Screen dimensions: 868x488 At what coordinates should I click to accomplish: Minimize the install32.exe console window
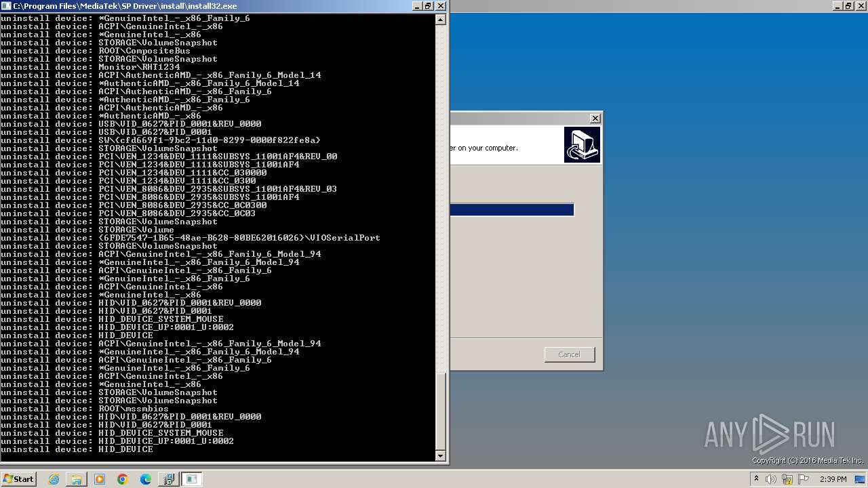click(x=417, y=5)
